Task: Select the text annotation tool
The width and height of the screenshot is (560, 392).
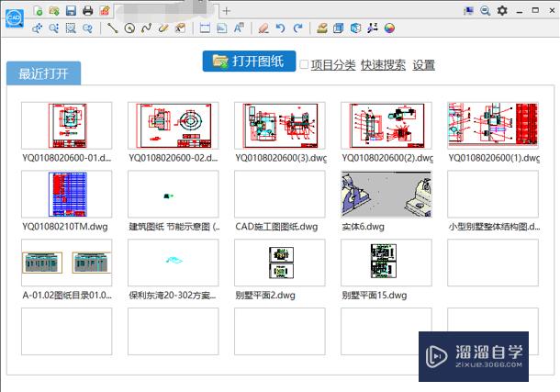Action: click(x=239, y=28)
